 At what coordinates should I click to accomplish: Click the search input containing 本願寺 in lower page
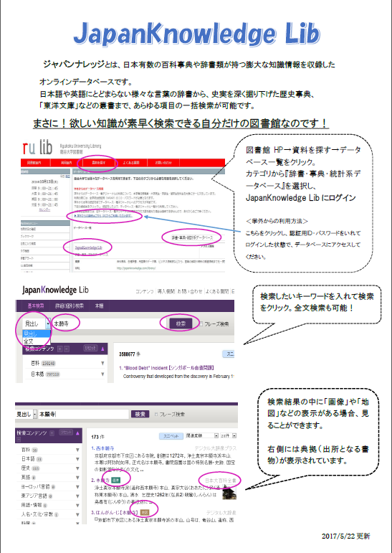[83, 415]
